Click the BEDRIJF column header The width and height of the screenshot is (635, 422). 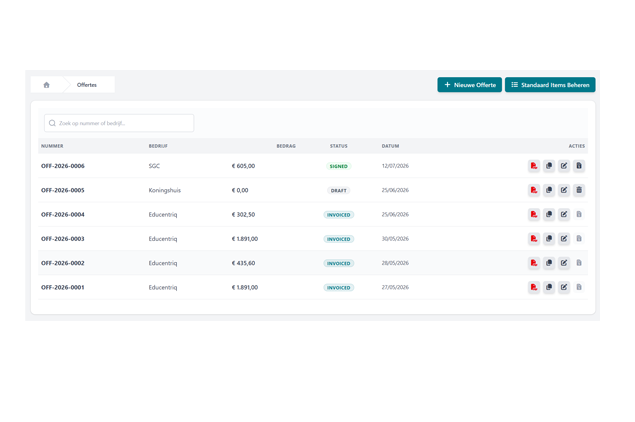coord(158,146)
